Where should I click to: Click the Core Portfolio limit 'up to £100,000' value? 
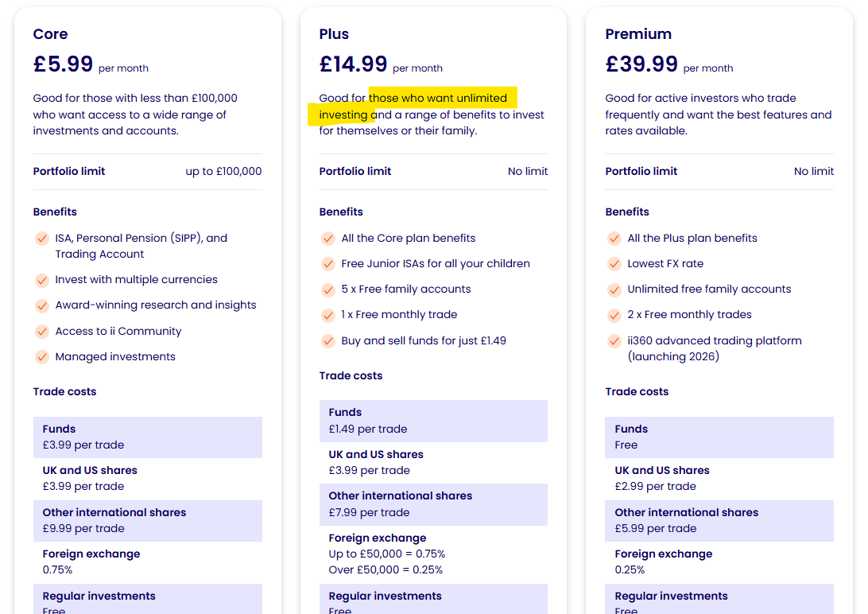(223, 172)
